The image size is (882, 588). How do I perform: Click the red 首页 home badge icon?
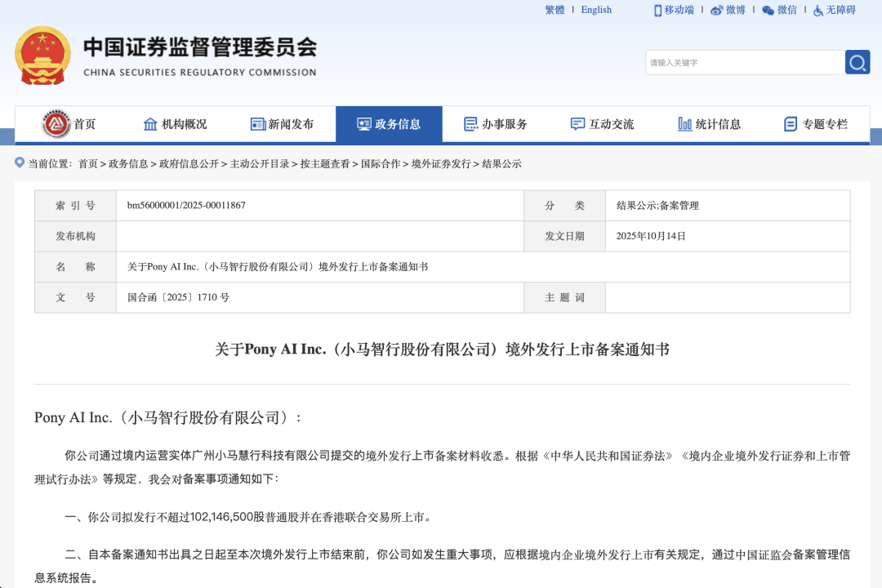56,124
